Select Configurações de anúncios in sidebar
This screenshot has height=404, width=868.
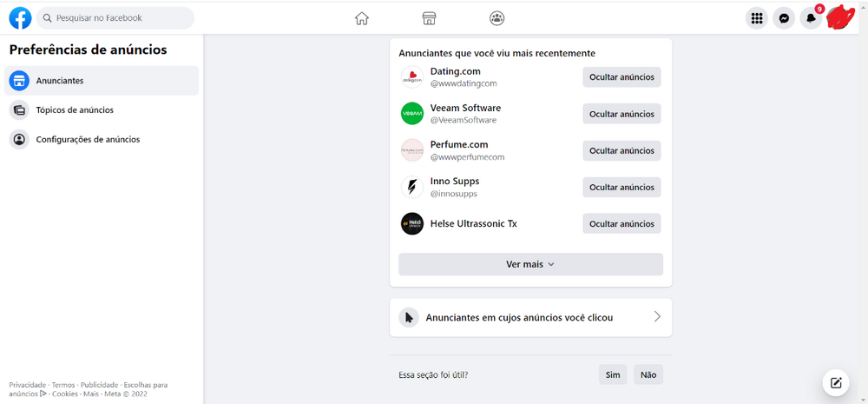click(102, 139)
